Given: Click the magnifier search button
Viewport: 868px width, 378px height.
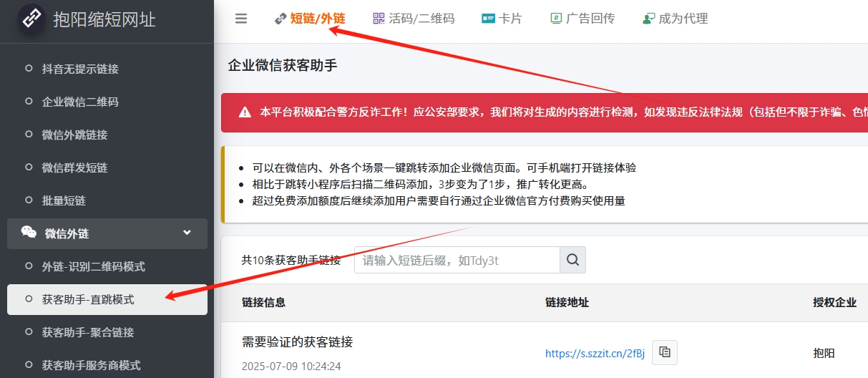Looking at the screenshot, I should tap(572, 260).
